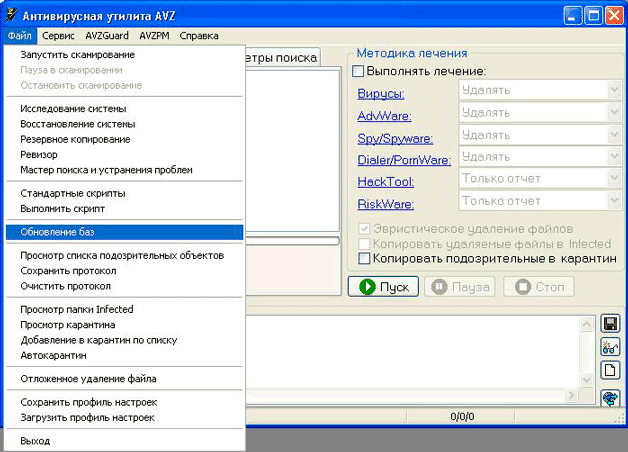Click the save protocol floppy disk icon
Screen dimensions: 628x452
(610, 324)
